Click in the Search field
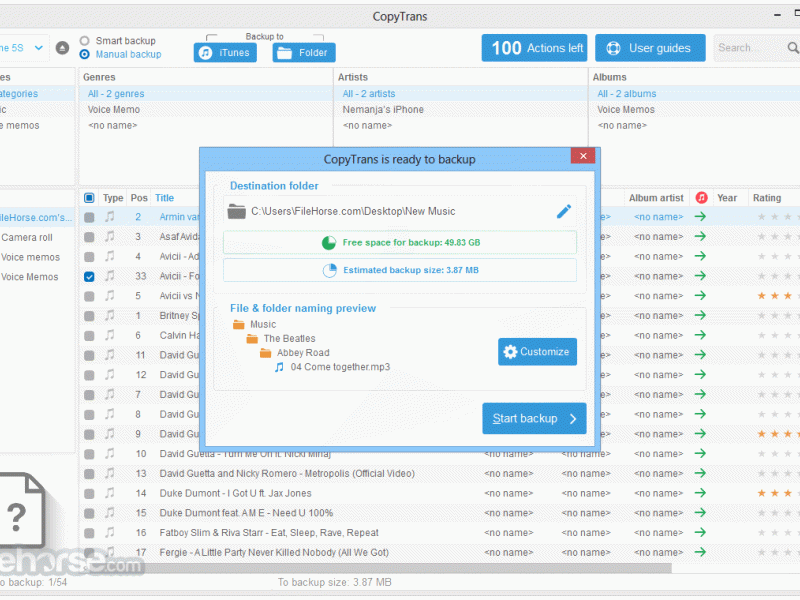 [749, 48]
